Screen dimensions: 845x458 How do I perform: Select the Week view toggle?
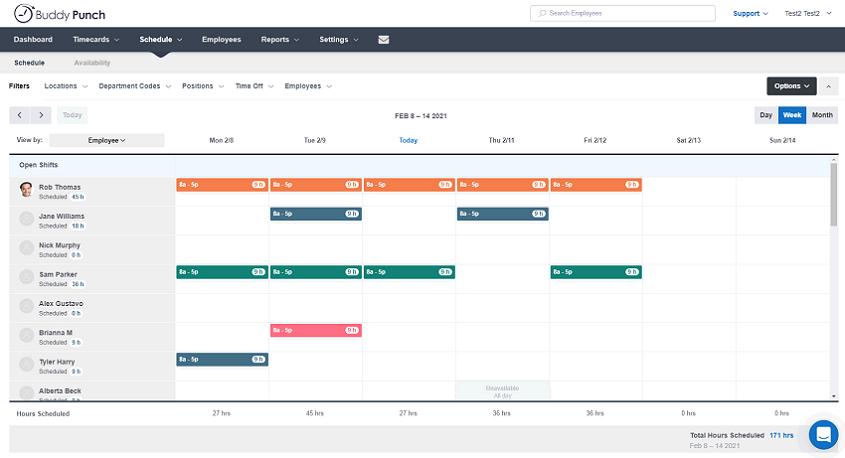(792, 115)
